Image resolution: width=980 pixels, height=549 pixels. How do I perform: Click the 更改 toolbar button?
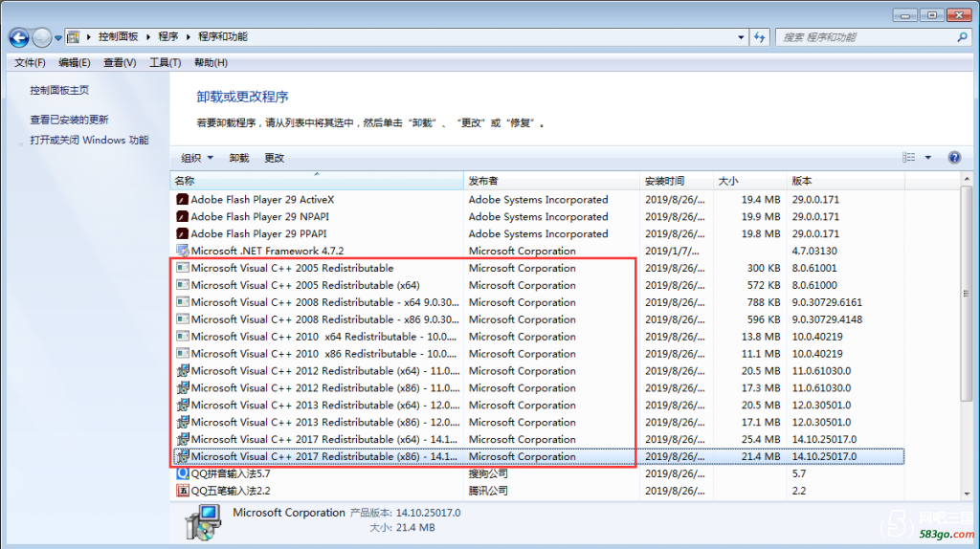pyautogui.click(x=274, y=158)
